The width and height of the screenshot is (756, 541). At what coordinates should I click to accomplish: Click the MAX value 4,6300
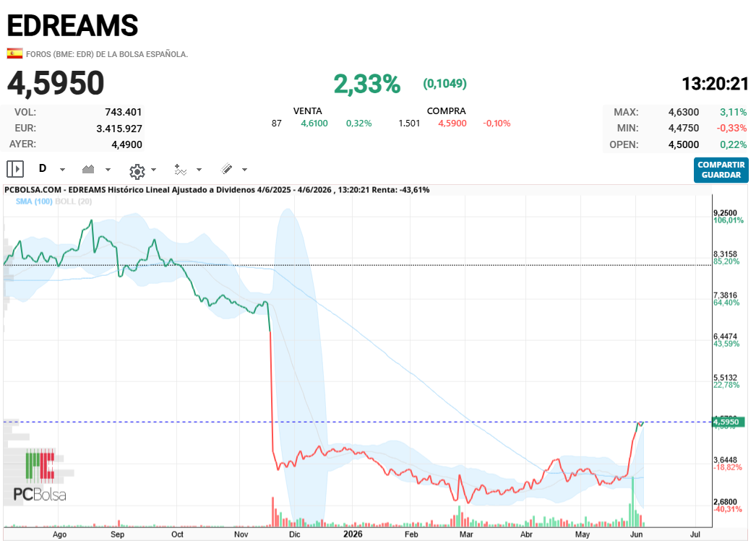(683, 112)
